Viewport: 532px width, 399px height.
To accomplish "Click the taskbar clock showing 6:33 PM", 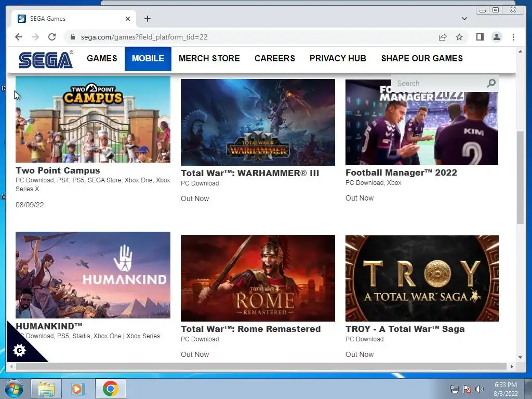I will (506, 389).
